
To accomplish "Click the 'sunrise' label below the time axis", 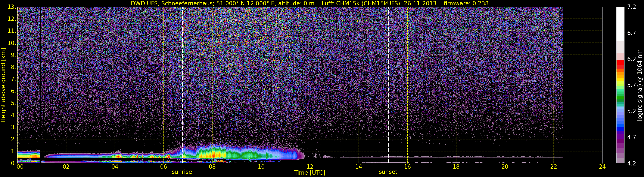I will [182, 172].
